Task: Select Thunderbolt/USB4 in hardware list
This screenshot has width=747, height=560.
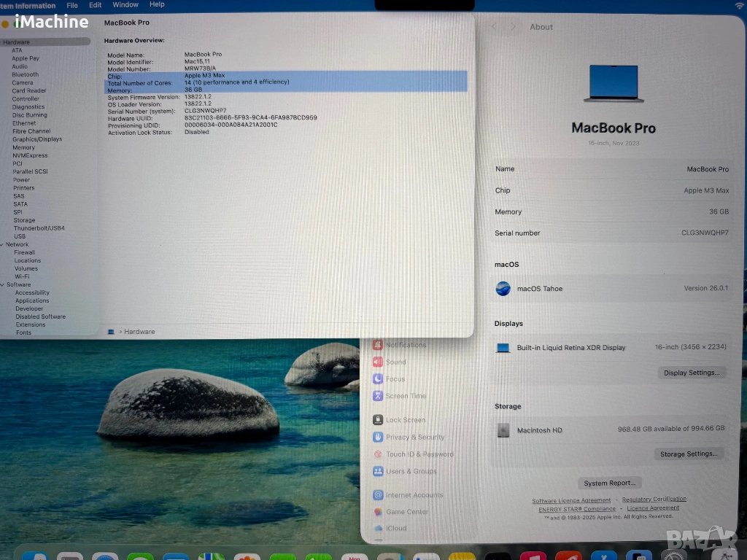Action: click(39, 228)
